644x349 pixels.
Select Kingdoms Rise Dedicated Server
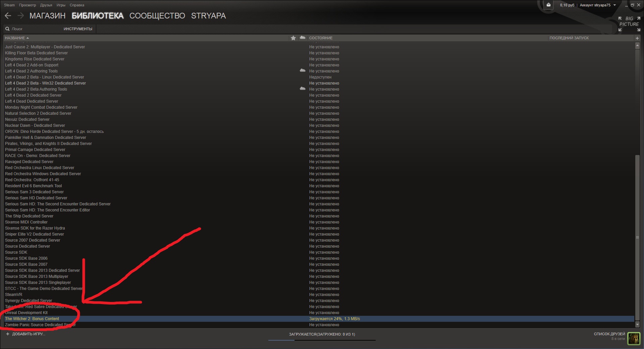(35, 59)
